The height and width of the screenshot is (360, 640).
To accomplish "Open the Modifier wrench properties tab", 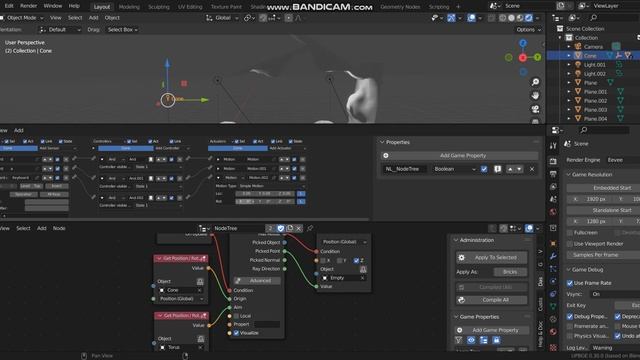I will click(x=553, y=256).
